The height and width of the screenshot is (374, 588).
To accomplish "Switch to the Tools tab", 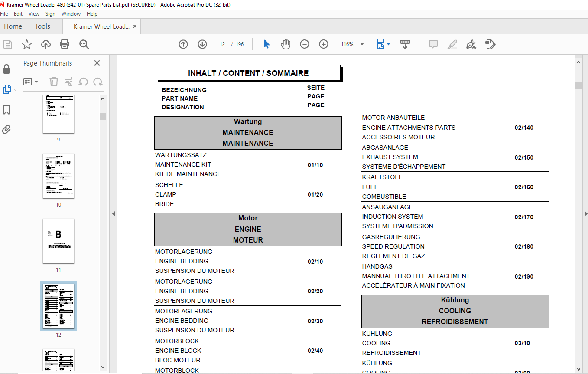I will click(42, 26).
